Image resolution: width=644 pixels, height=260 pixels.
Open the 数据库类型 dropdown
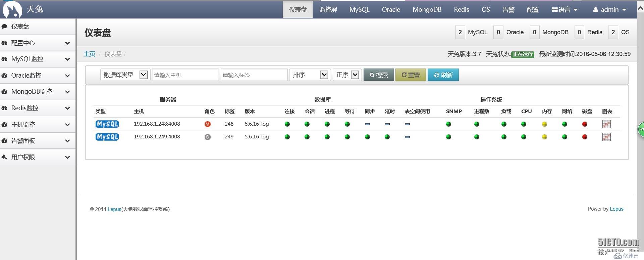125,75
